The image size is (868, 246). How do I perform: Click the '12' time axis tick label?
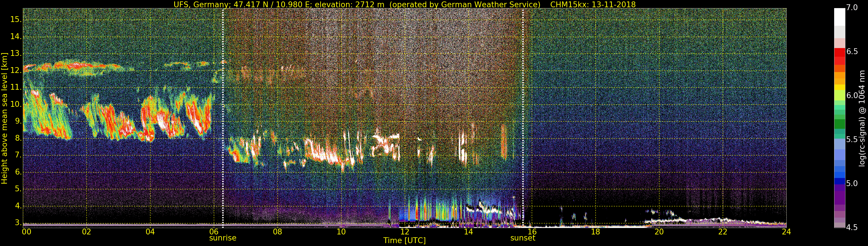point(405,232)
